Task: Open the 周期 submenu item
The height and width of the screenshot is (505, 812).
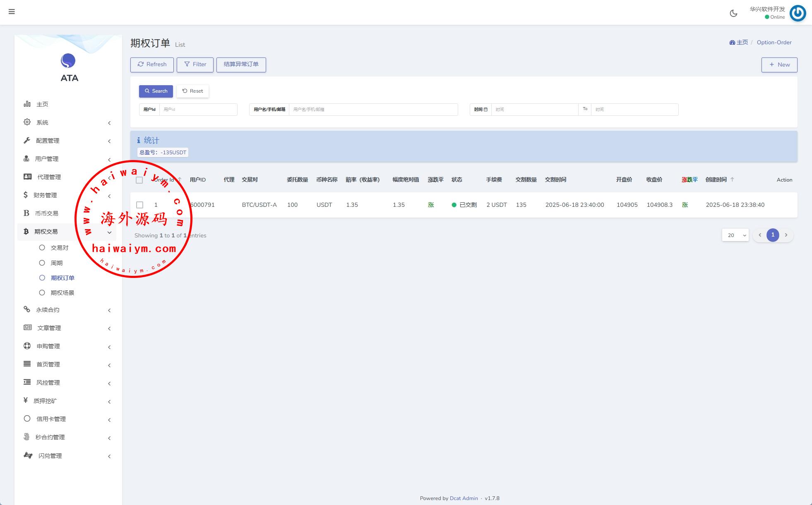Action: pyautogui.click(x=56, y=263)
